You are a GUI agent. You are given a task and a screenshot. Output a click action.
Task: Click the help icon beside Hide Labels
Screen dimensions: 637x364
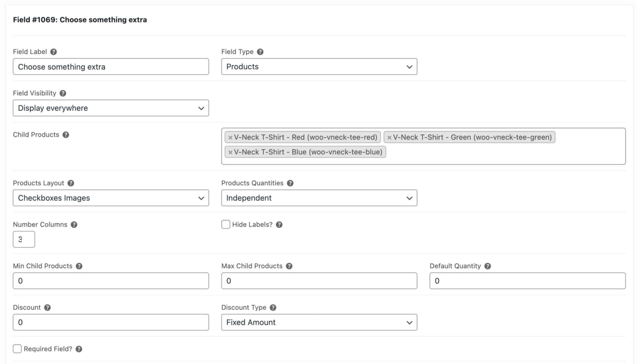point(279,224)
